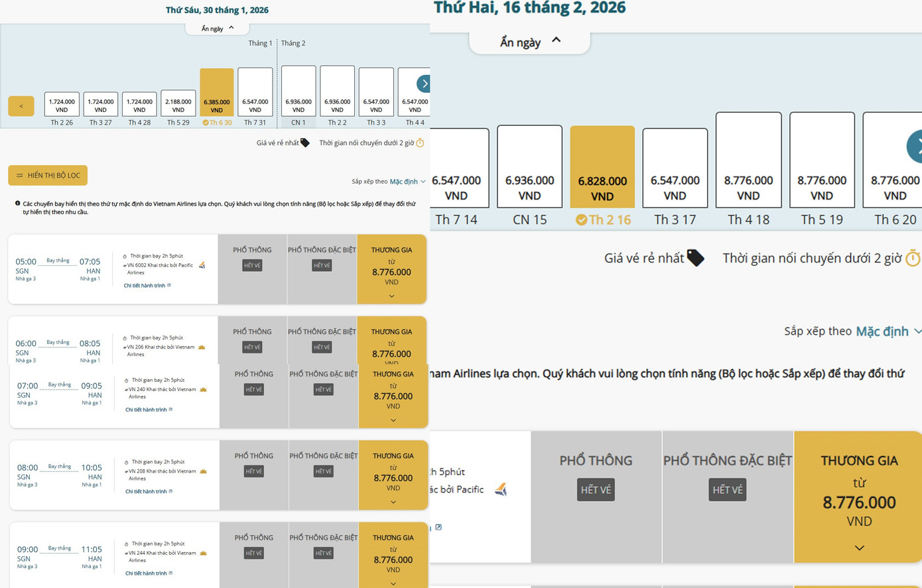Expand Thương Gia fares for the 05:00 flight

(x=391, y=296)
